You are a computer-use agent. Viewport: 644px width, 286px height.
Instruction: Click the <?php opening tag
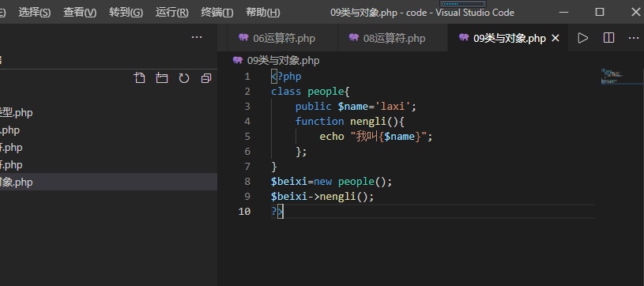coord(286,77)
